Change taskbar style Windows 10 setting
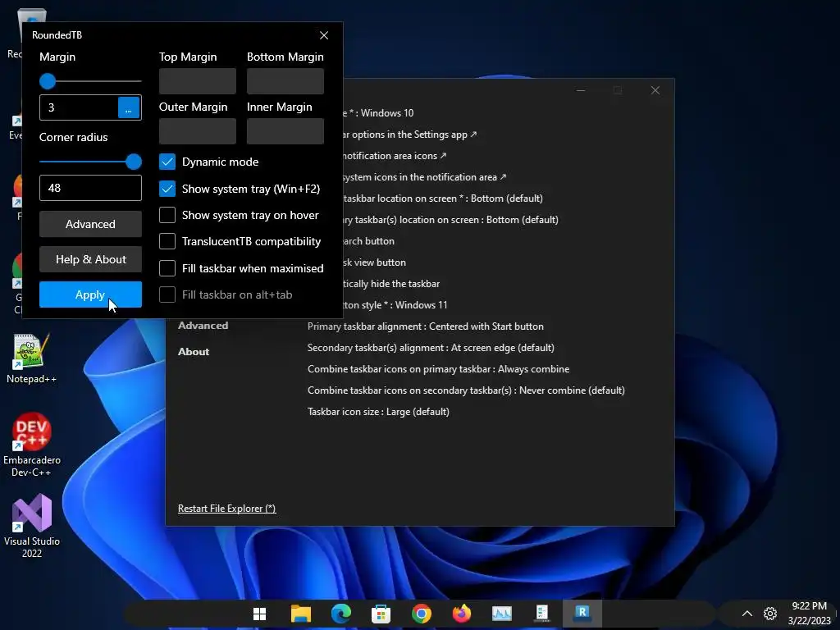The width and height of the screenshot is (840, 630). pos(378,113)
